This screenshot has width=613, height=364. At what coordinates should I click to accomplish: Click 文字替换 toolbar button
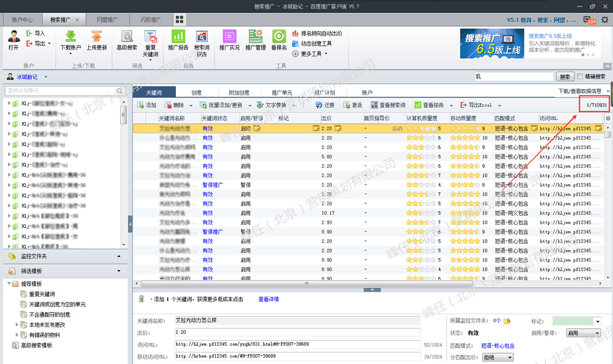coord(272,105)
